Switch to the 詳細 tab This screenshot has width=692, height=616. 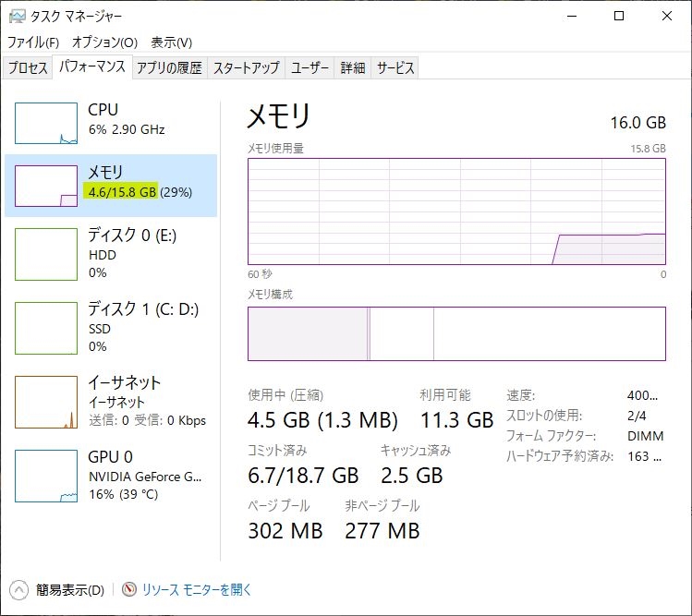tap(353, 67)
